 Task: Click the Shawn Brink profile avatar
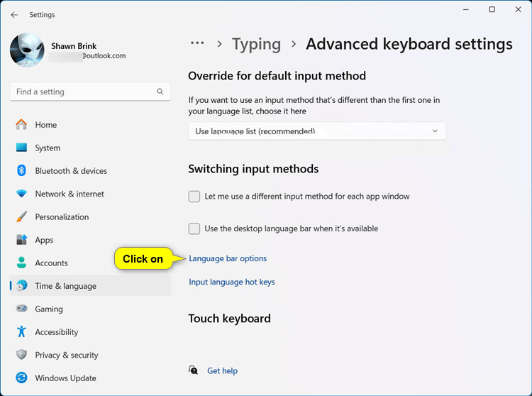point(27,50)
